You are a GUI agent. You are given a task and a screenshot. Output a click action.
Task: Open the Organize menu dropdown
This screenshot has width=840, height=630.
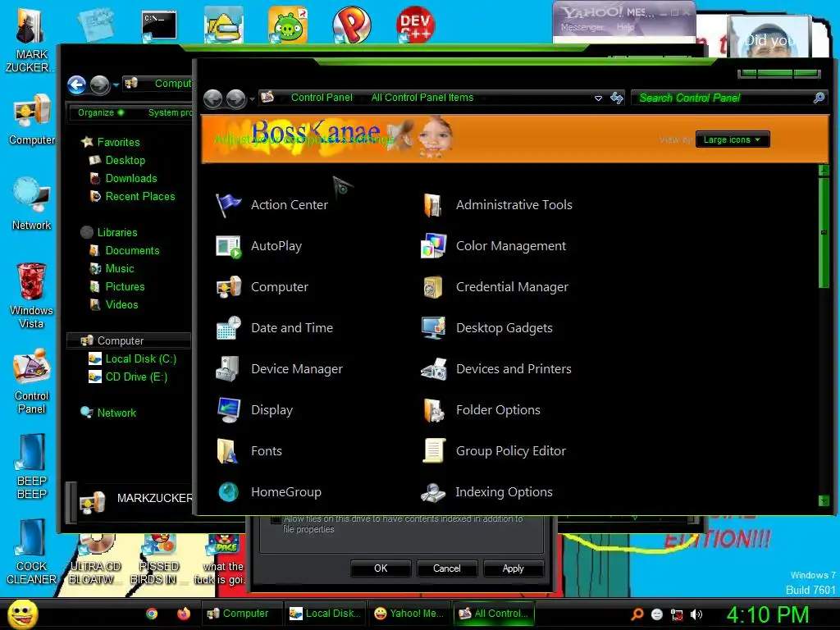[101, 112]
